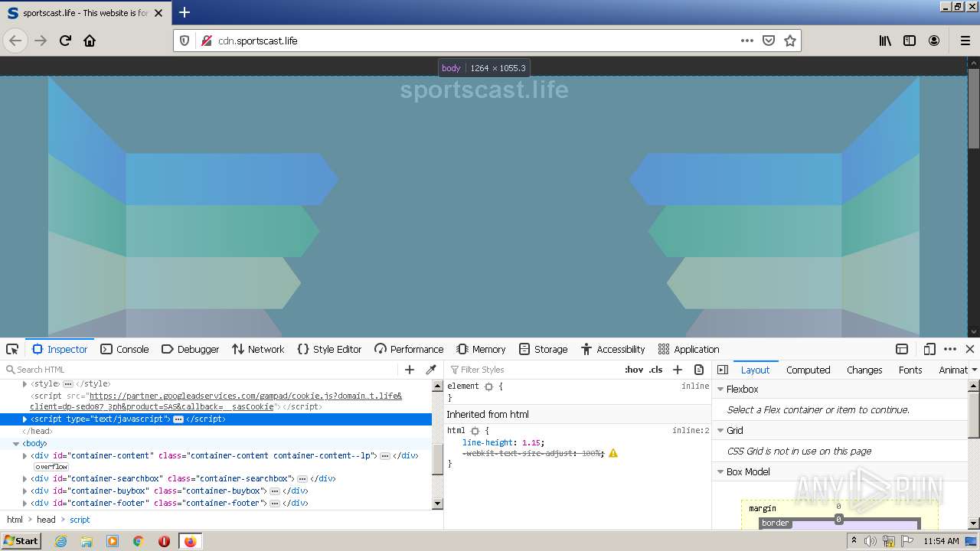Select html in the breadcrumb
Image resolution: width=980 pixels, height=551 pixels.
[x=15, y=520]
